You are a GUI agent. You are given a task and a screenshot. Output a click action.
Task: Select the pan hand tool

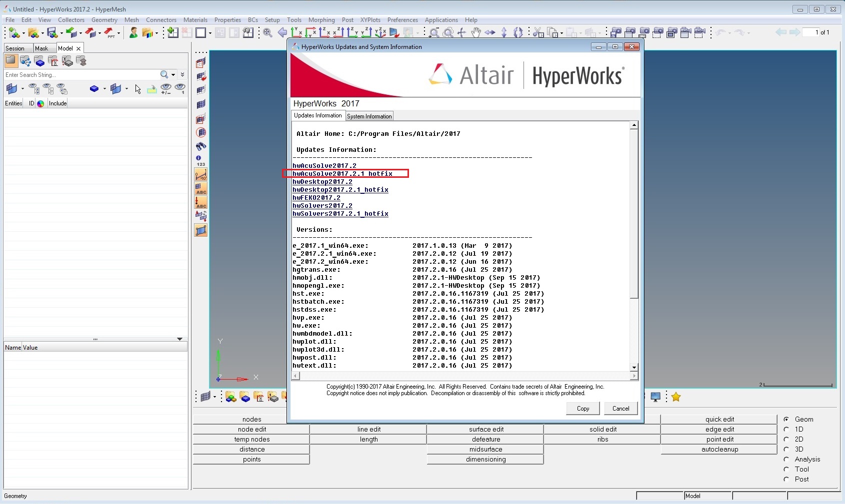[x=476, y=33]
